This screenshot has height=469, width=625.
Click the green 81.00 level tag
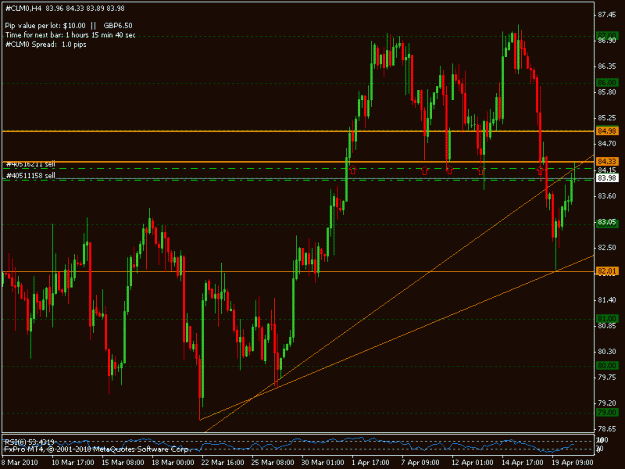point(607,319)
